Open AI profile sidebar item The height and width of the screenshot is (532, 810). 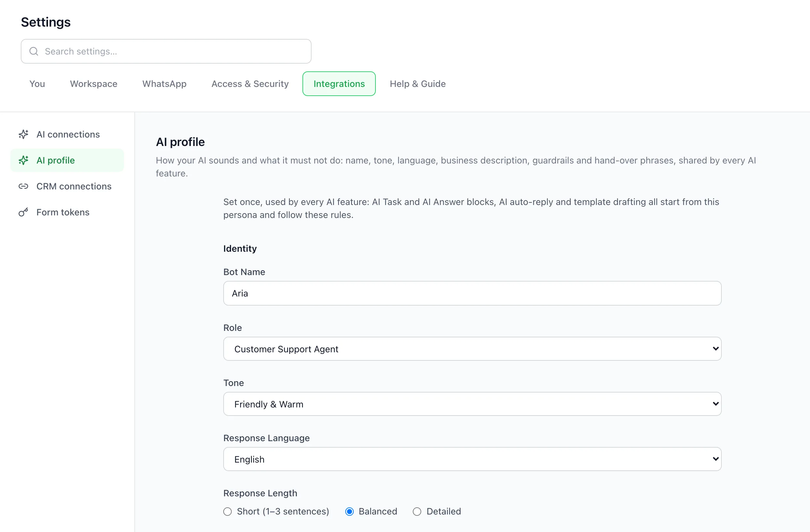pyautogui.click(x=67, y=160)
